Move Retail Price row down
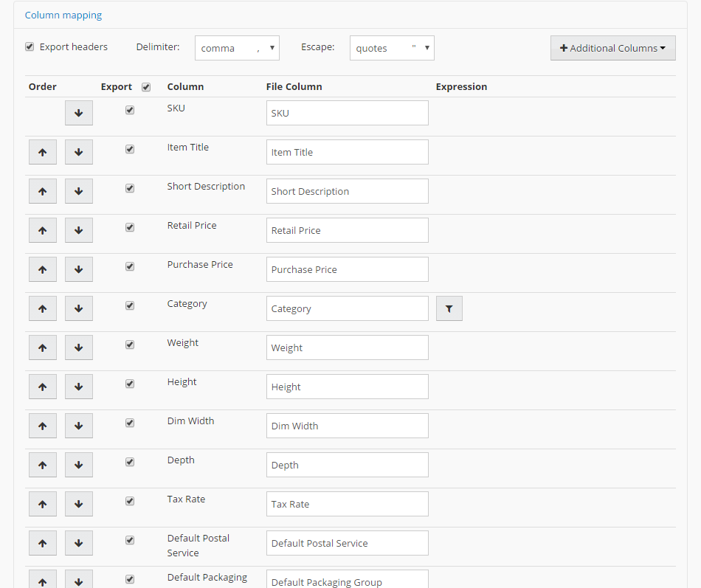 point(78,231)
